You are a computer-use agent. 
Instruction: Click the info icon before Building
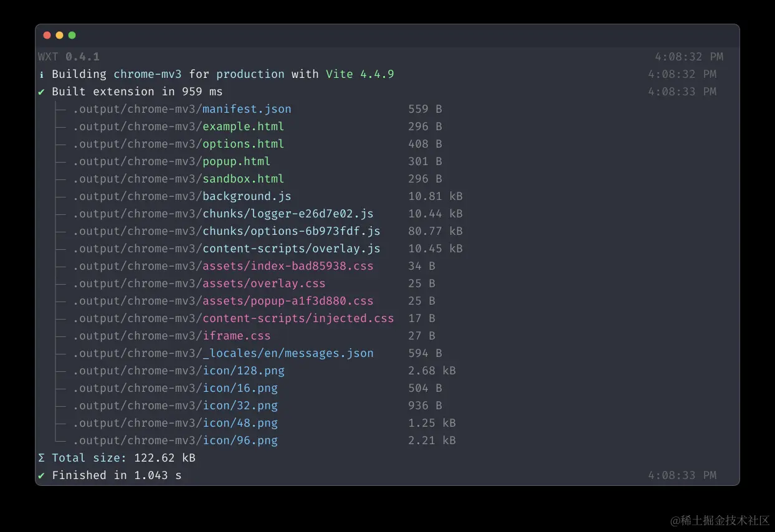[x=41, y=74]
